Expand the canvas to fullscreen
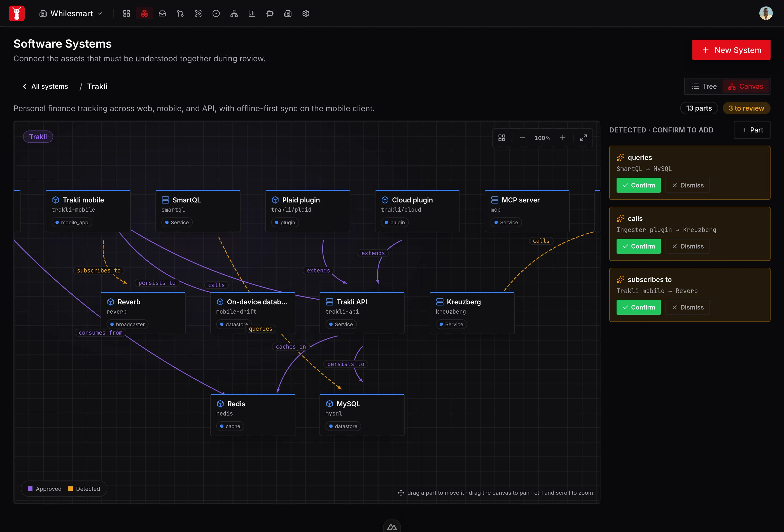 tap(583, 138)
